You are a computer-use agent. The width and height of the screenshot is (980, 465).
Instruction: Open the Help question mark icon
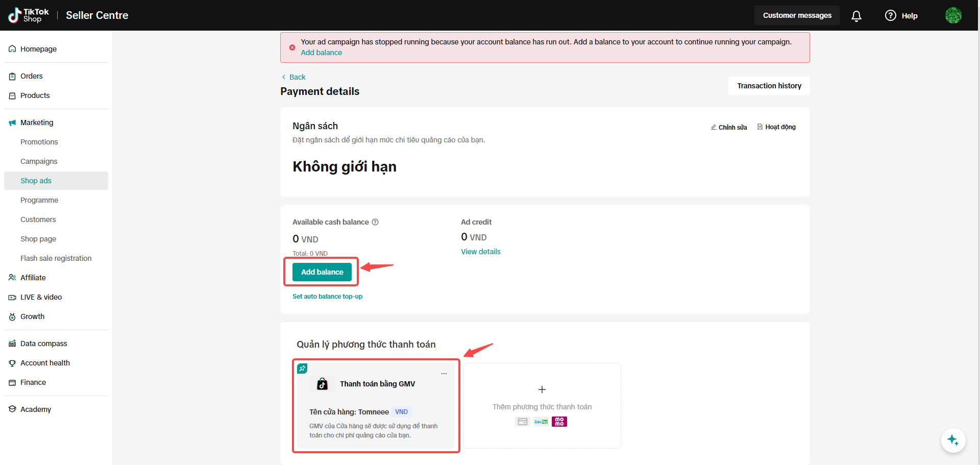(x=891, y=15)
